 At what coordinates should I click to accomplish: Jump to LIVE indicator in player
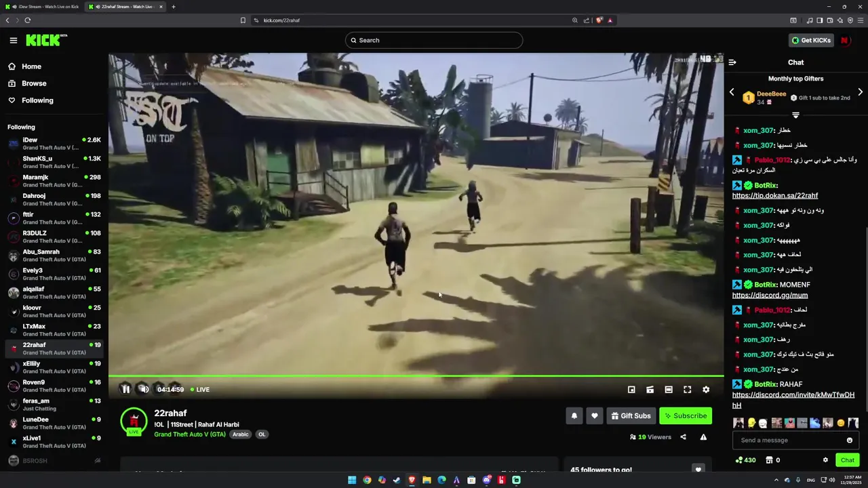(x=200, y=390)
